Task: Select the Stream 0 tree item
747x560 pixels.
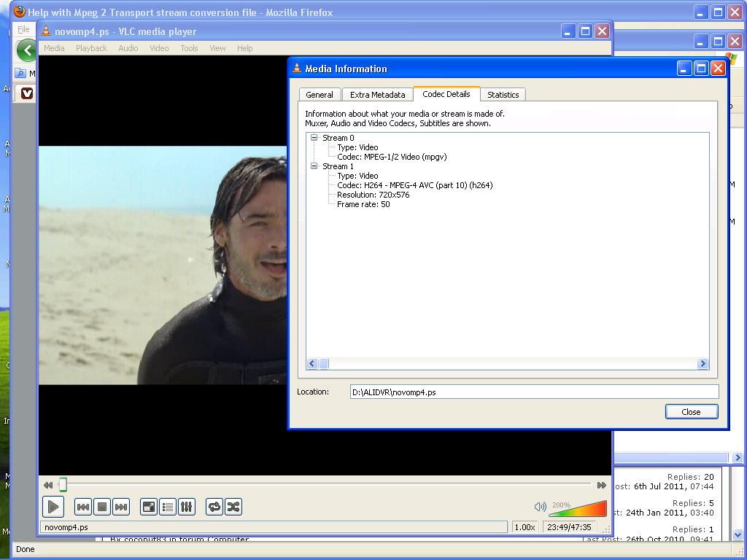Action: pyautogui.click(x=338, y=138)
